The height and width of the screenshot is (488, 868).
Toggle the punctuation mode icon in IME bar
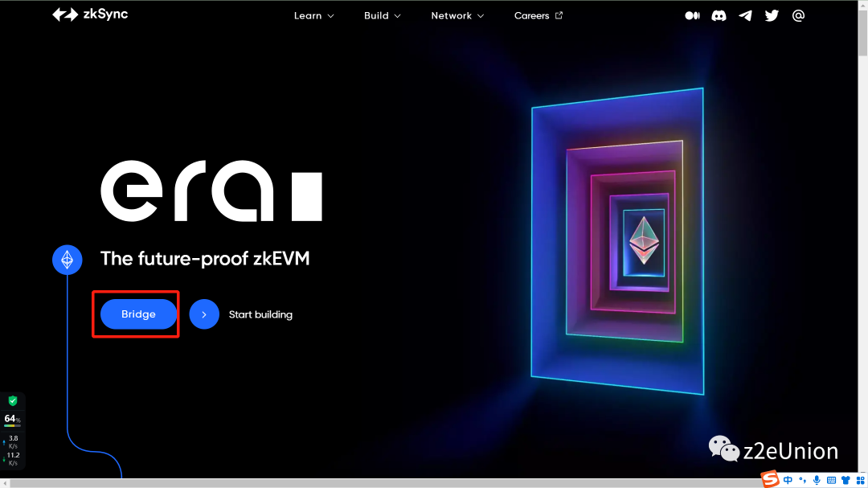[803, 480]
